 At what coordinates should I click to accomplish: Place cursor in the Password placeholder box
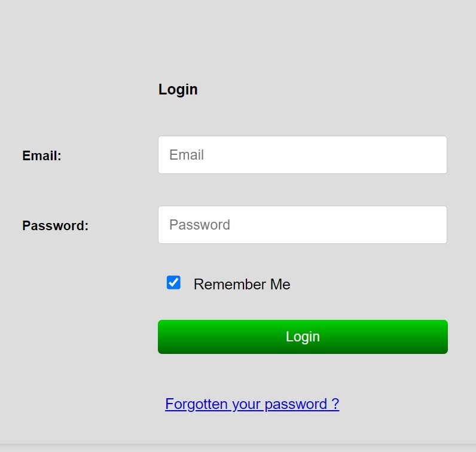(303, 225)
